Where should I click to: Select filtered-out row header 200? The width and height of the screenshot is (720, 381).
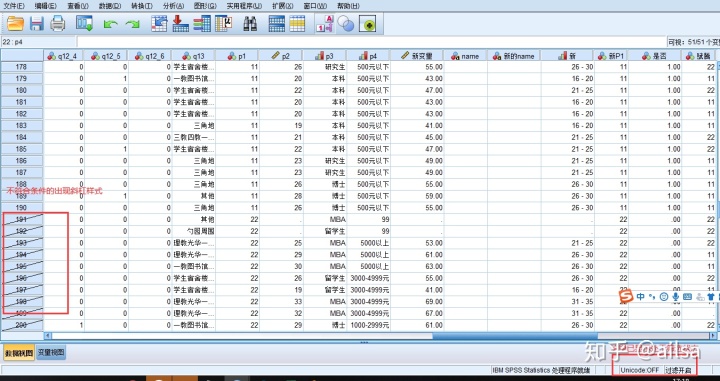point(22,325)
